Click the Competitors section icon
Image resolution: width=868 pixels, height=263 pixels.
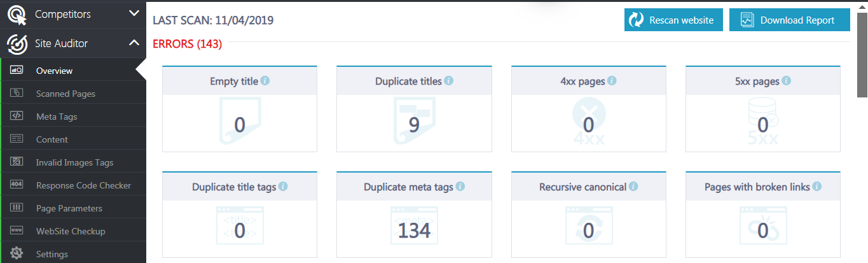pyautogui.click(x=17, y=13)
